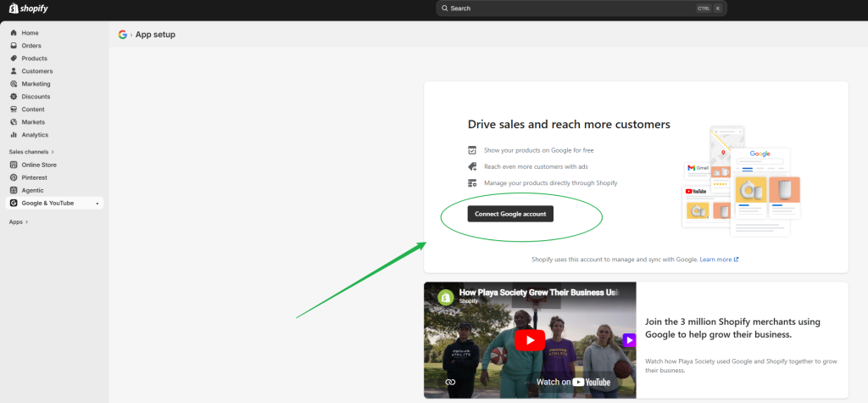Click the App setup breadcrumb text

click(156, 35)
